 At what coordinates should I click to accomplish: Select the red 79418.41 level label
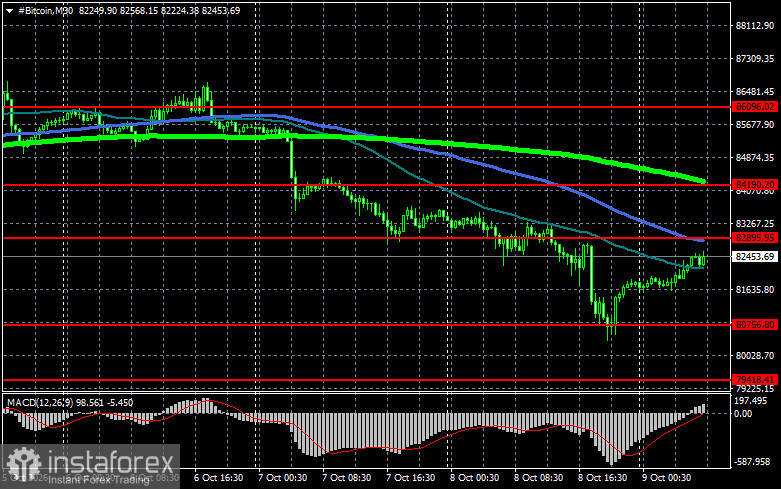point(755,379)
